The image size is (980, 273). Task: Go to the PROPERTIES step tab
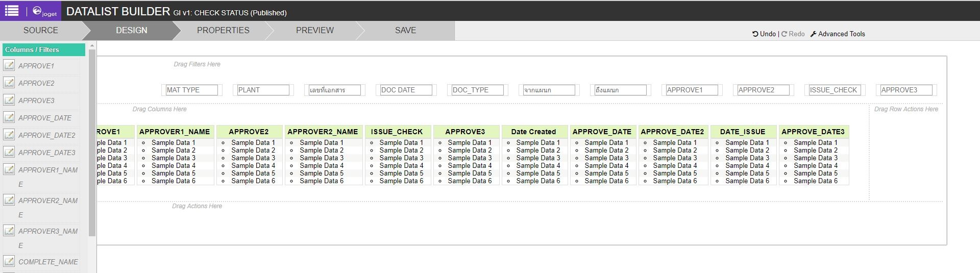pyautogui.click(x=223, y=30)
